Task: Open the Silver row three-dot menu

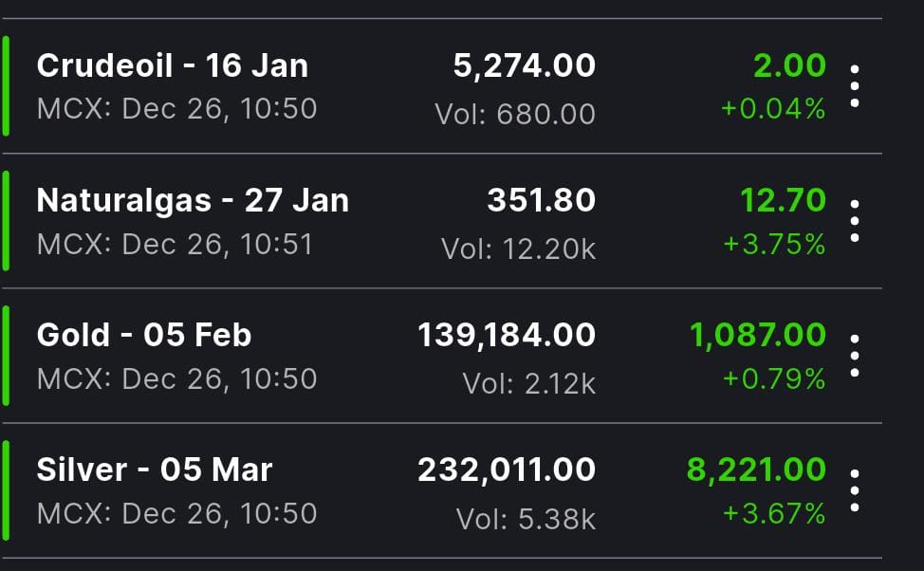Action: (x=855, y=490)
